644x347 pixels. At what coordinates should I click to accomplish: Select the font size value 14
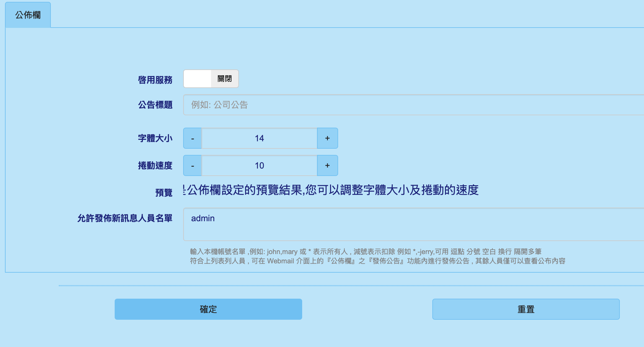pos(260,138)
